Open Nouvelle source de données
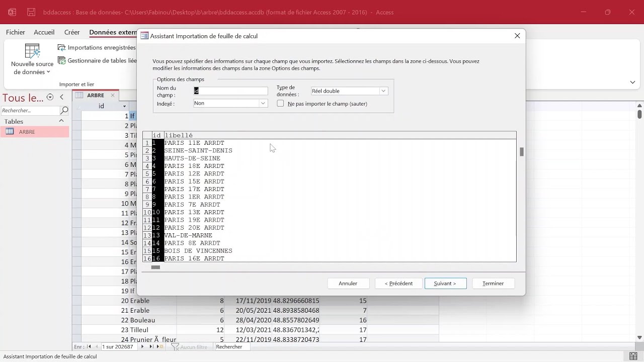 pyautogui.click(x=32, y=59)
